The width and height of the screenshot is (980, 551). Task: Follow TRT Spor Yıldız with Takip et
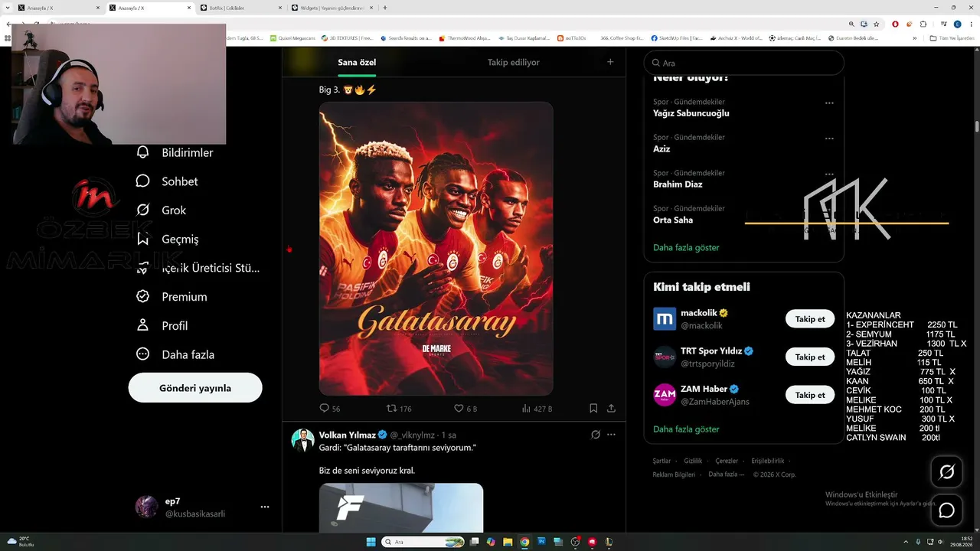(x=810, y=357)
